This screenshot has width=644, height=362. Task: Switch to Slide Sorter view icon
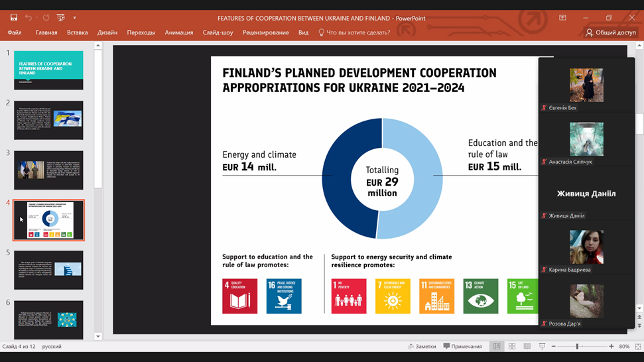point(512,346)
